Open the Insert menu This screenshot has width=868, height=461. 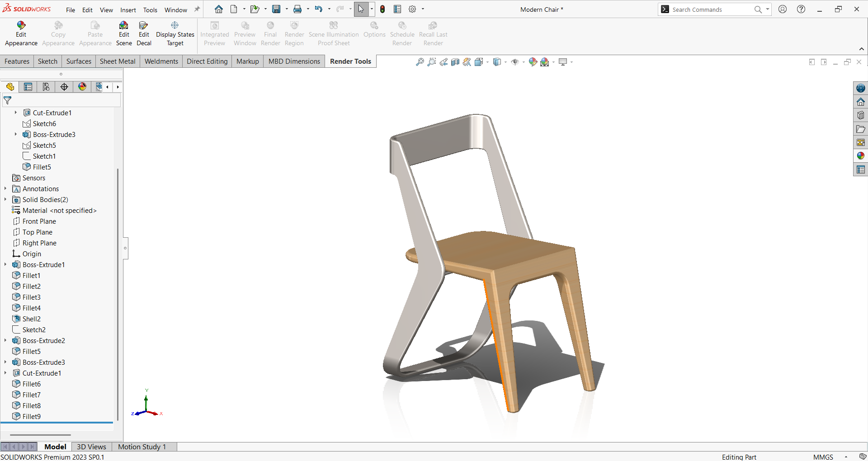pos(128,10)
